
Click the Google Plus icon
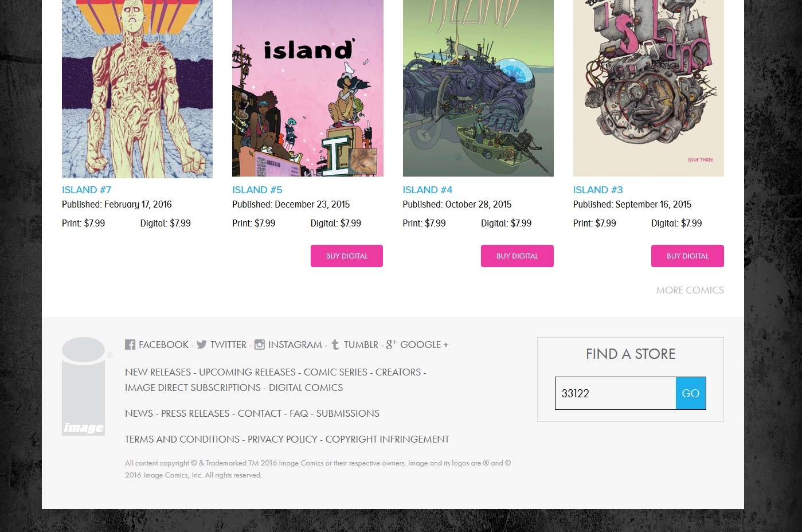(x=392, y=345)
